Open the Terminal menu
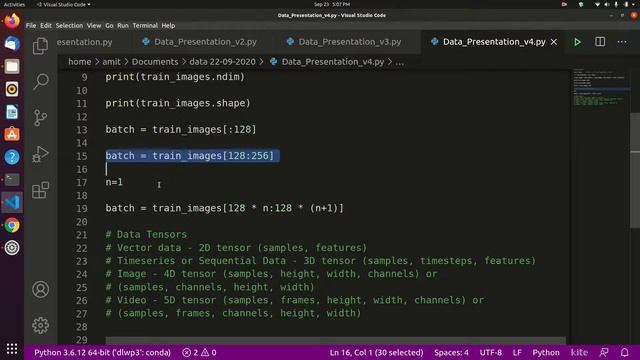The height and width of the screenshot is (360, 640). point(145,25)
